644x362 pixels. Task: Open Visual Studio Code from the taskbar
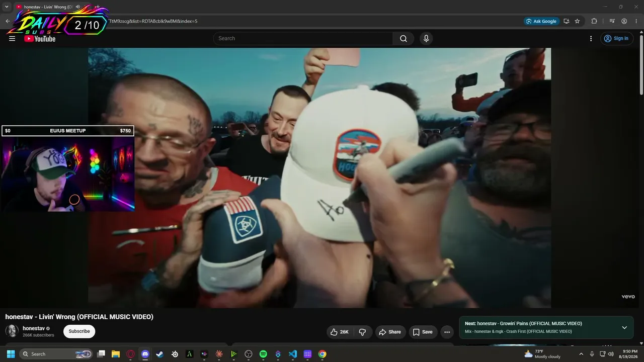tap(293, 354)
